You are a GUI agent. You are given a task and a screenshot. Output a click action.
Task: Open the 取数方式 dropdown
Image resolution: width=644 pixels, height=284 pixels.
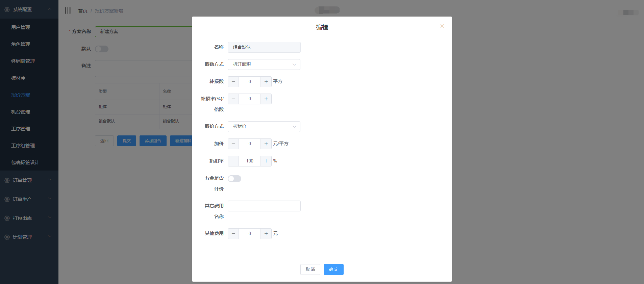(x=264, y=64)
